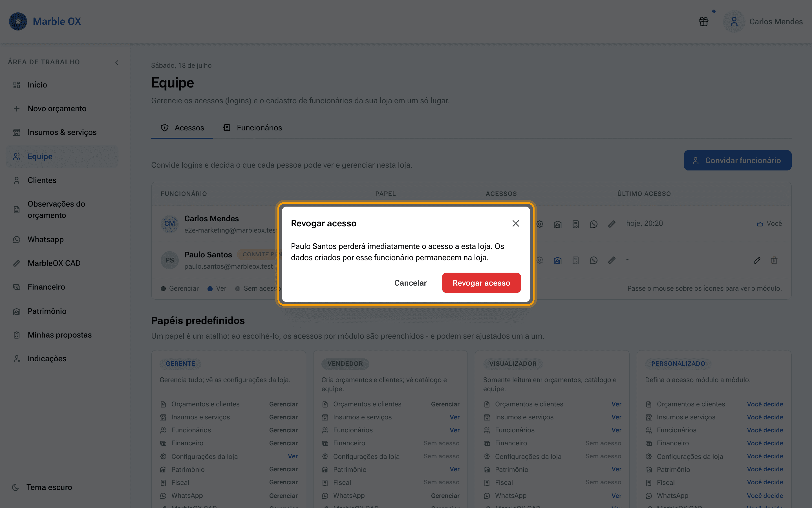Select Equipe in the sidebar
This screenshot has height=508, width=812.
[x=62, y=157]
